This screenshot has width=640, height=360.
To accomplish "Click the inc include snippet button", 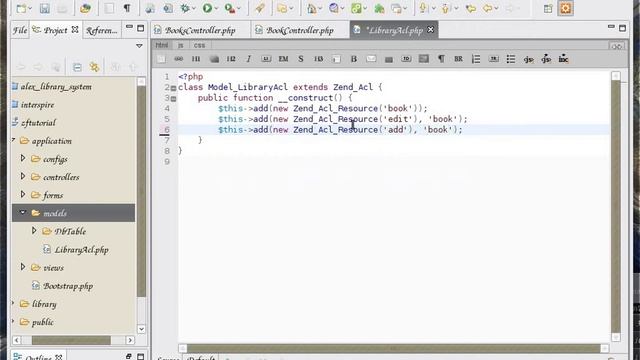I will click(x=563, y=59).
